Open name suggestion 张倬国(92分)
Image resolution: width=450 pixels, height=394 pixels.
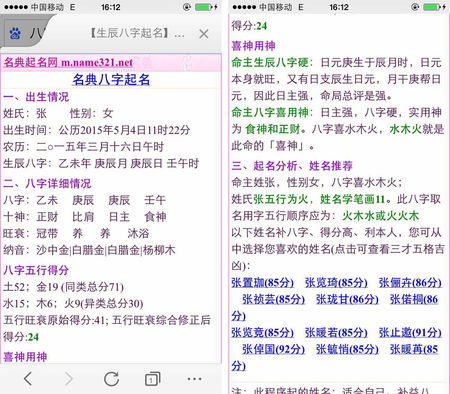[273, 349]
